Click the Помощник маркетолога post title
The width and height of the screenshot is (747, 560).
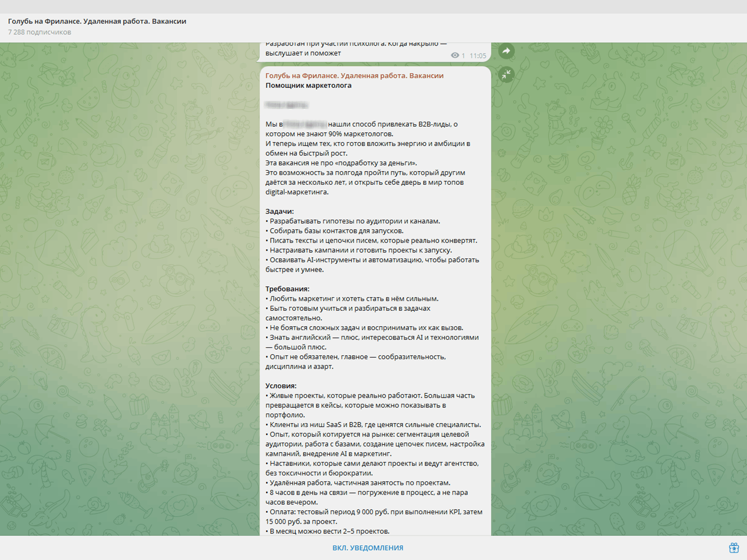pyautogui.click(x=308, y=85)
